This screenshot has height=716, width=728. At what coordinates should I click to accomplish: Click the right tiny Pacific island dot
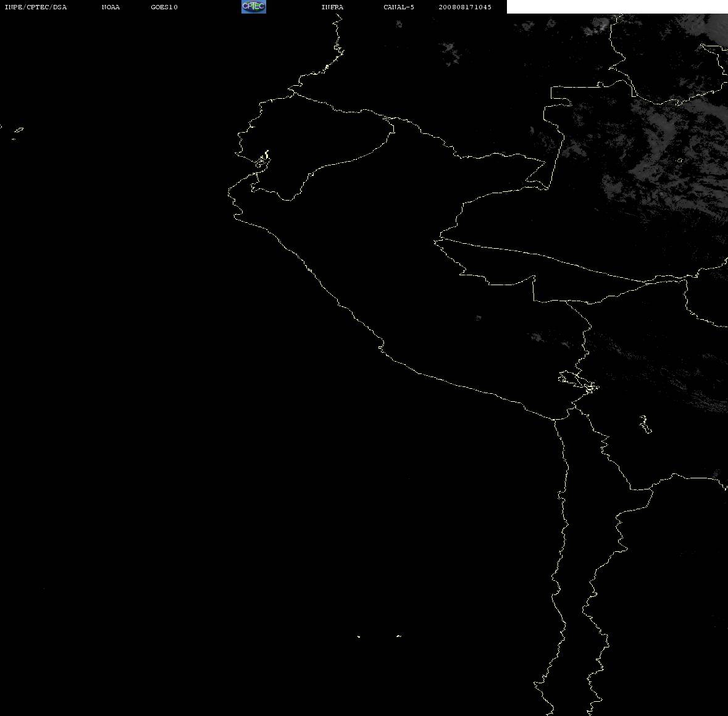tap(398, 636)
